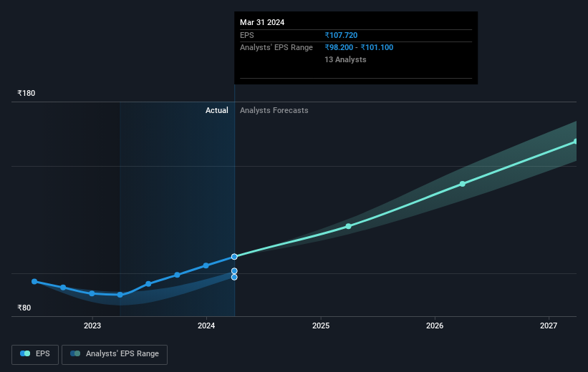This screenshot has width=588, height=372.
Task: Click the Actual section label
Action: click(x=217, y=110)
